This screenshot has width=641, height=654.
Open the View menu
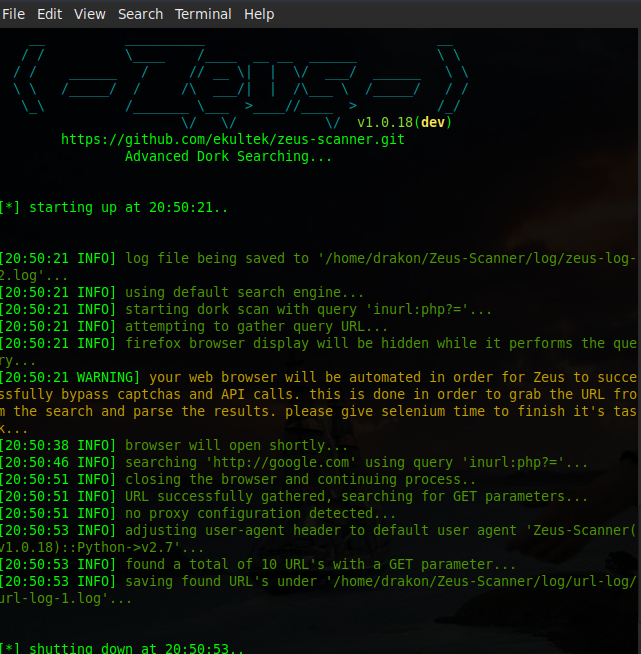89,14
